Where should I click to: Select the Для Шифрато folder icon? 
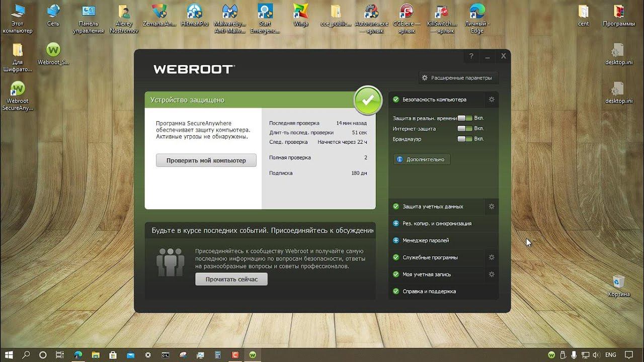point(18,57)
